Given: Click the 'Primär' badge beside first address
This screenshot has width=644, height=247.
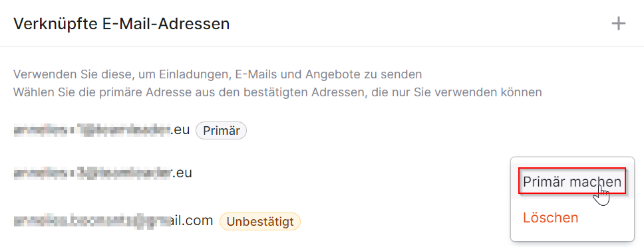Looking at the screenshot, I should pyautogui.click(x=221, y=130).
